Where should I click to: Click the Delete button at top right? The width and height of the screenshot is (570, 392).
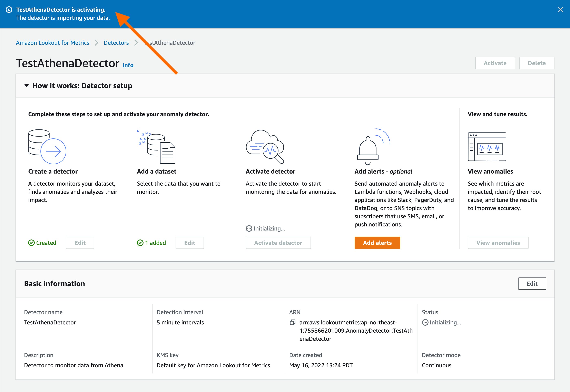(537, 63)
